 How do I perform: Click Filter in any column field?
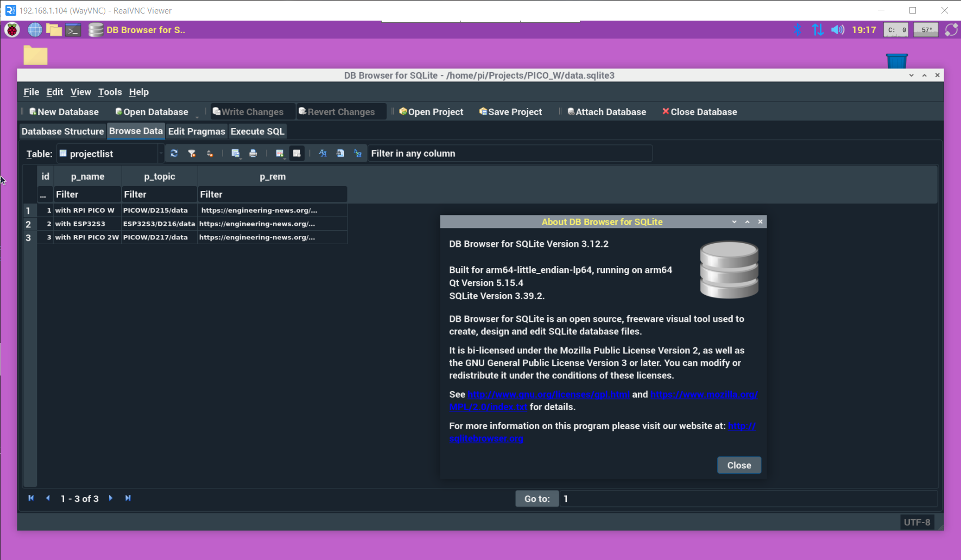tap(510, 154)
